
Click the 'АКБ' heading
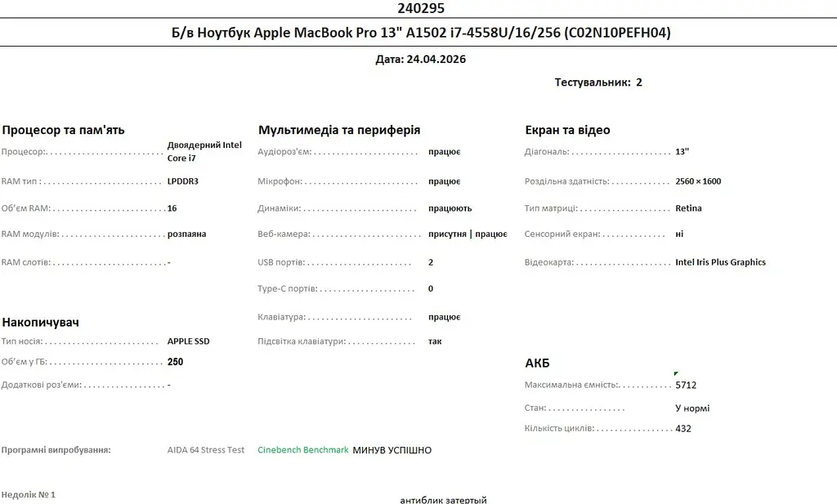pos(537,364)
